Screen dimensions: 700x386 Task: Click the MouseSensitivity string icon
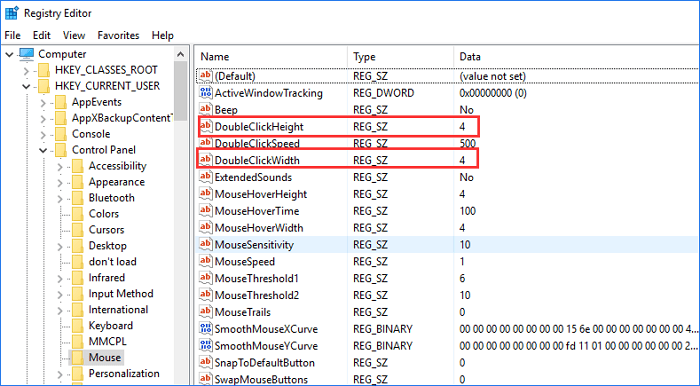tap(205, 245)
